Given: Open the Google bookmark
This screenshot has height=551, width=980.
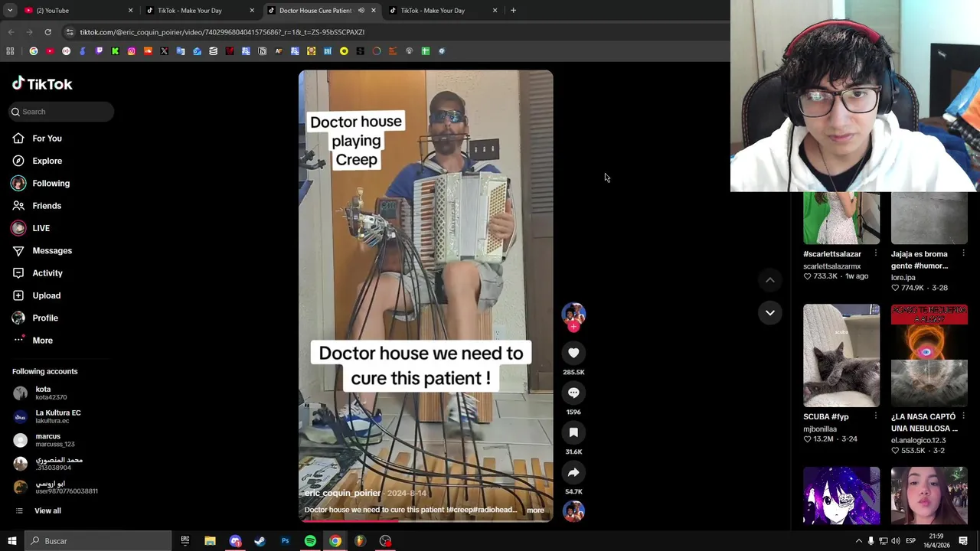Looking at the screenshot, I should point(34,51).
